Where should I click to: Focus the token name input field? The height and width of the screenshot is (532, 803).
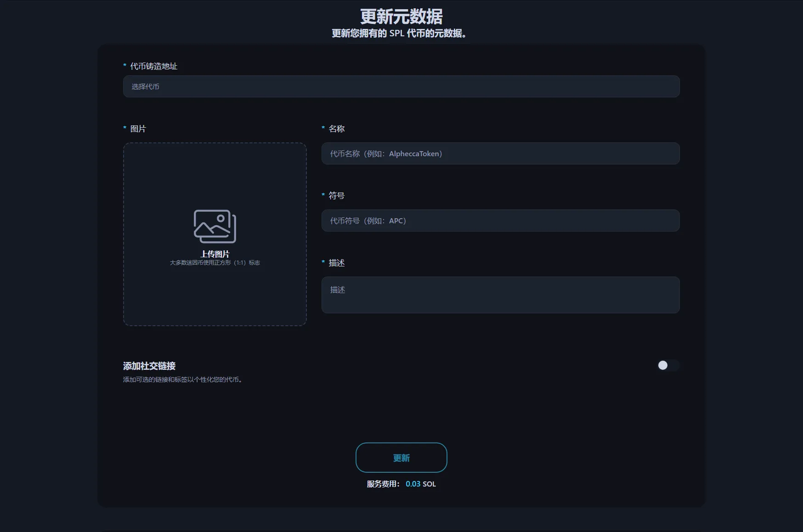click(500, 153)
